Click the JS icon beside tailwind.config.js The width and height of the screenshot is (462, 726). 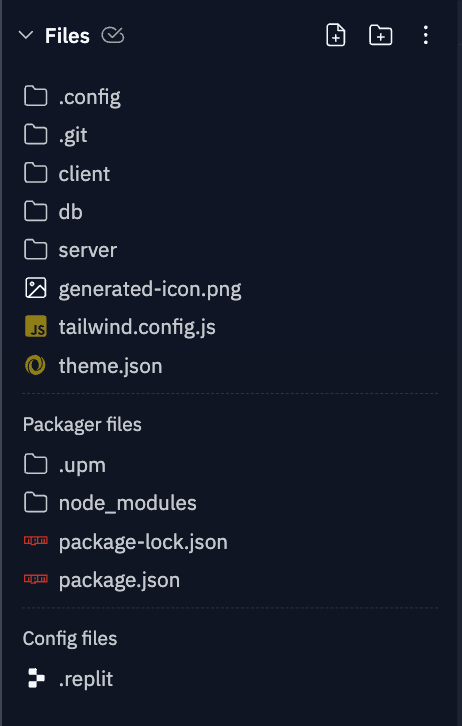pyautogui.click(x=36, y=326)
